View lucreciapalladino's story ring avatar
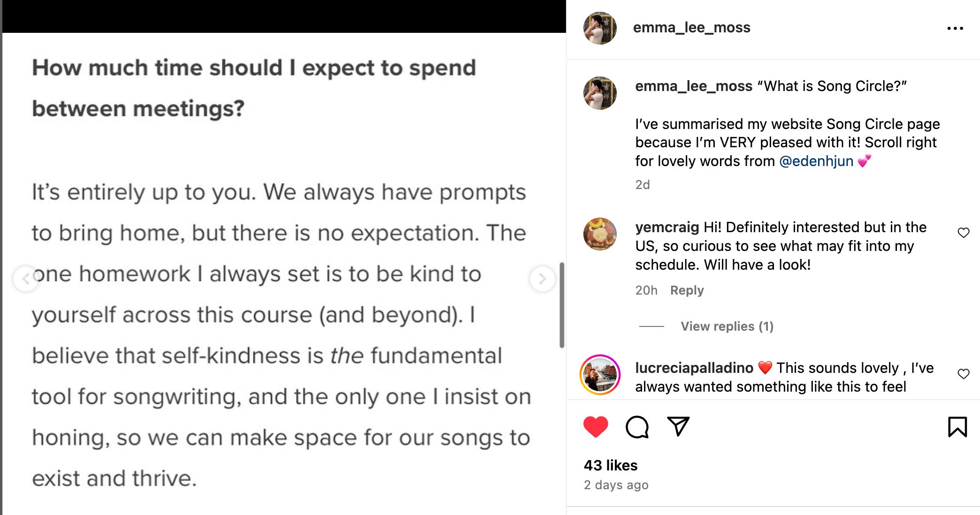 click(x=600, y=374)
